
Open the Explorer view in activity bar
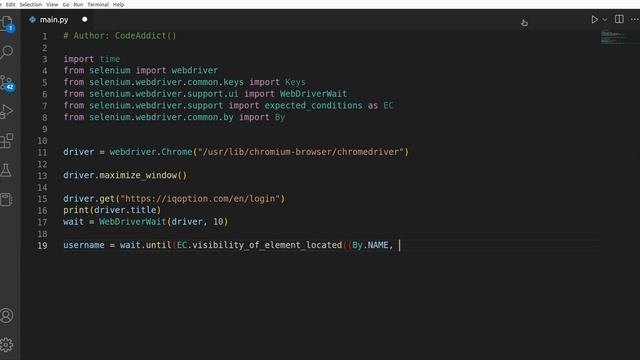point(7,24)
